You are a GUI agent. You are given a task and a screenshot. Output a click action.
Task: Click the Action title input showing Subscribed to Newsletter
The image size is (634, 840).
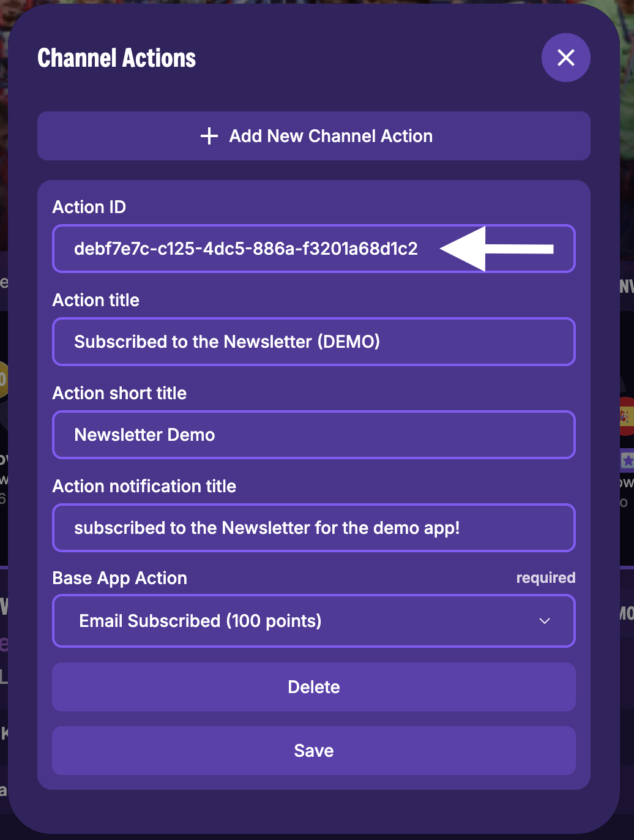tap(314, 342)
